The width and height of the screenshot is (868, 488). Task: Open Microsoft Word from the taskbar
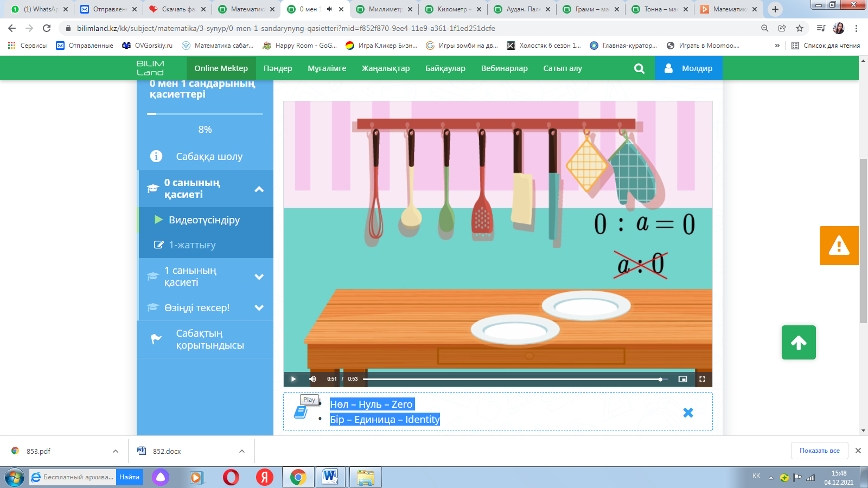click(x=329, y=477)
